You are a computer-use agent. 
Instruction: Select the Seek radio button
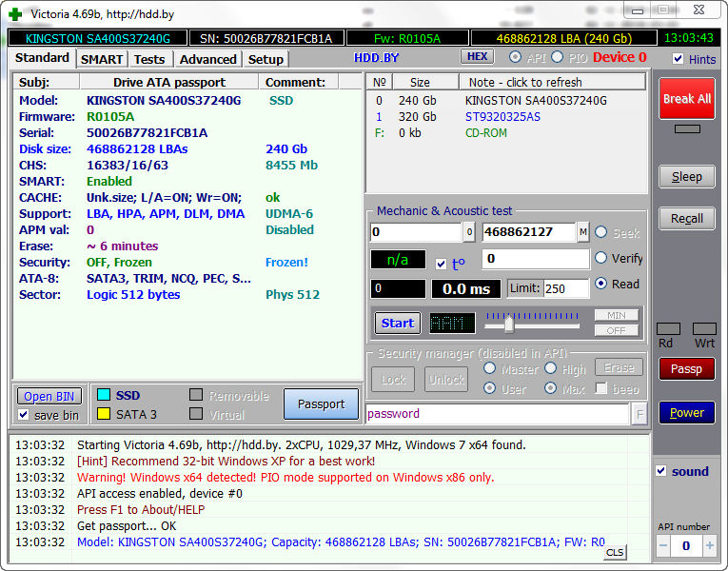point(600,231)
